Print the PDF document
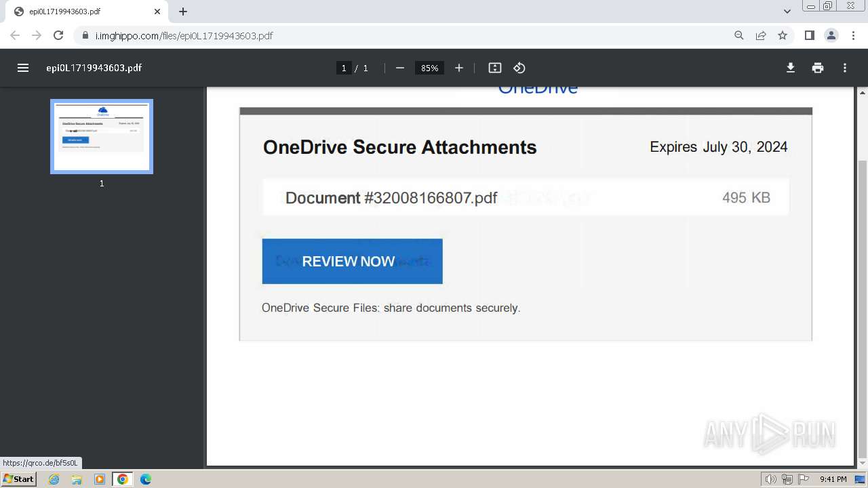 [818, 68]
